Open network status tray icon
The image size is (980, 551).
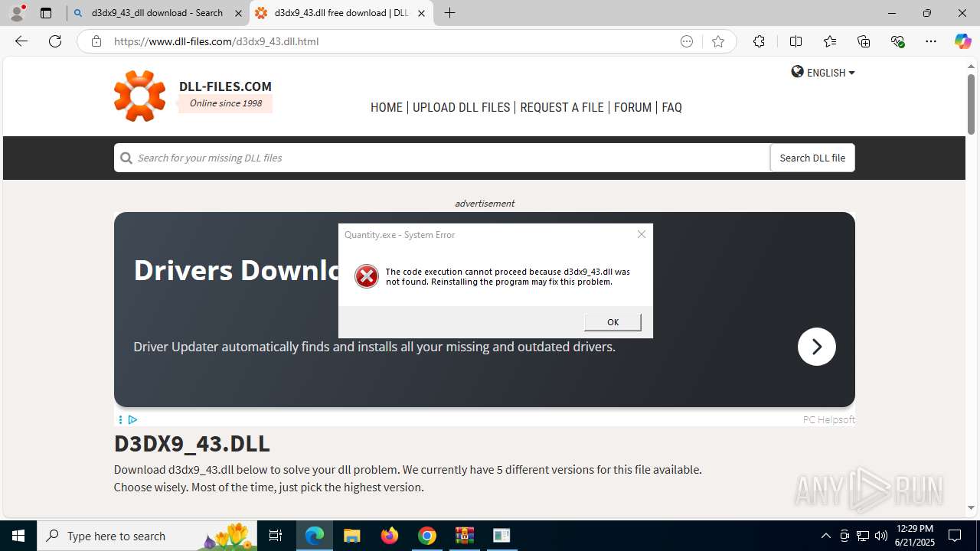click(863, 536)
